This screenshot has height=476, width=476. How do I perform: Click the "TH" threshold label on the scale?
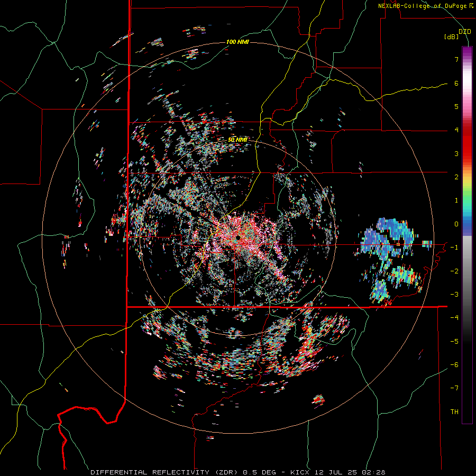(x=454, y=412)
